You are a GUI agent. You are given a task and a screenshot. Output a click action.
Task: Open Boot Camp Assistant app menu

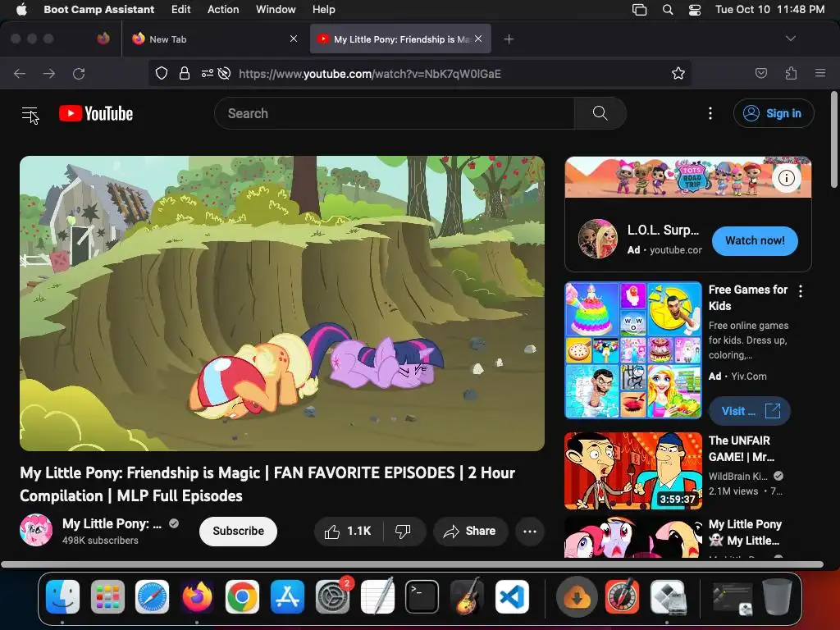(x=98, y=10)
